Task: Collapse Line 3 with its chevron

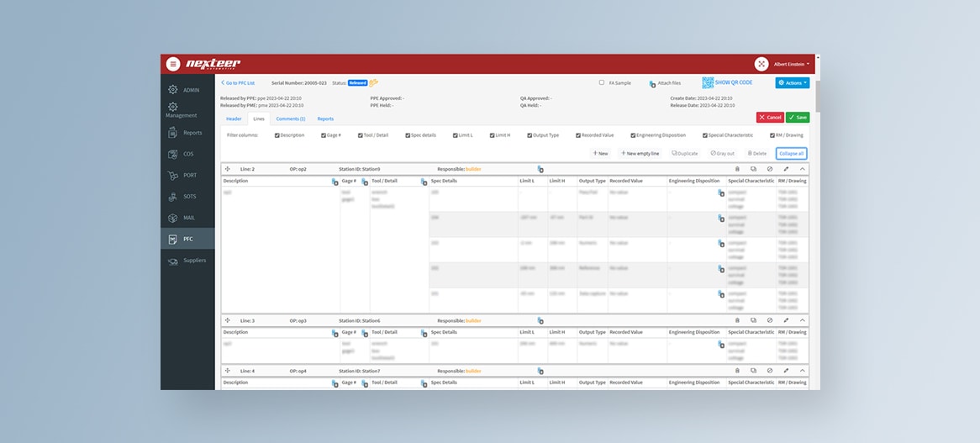Action: 803,320
